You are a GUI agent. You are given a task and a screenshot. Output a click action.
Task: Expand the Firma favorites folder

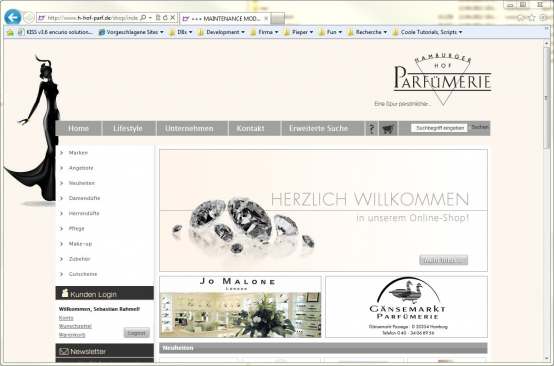(x=264, y=32)
